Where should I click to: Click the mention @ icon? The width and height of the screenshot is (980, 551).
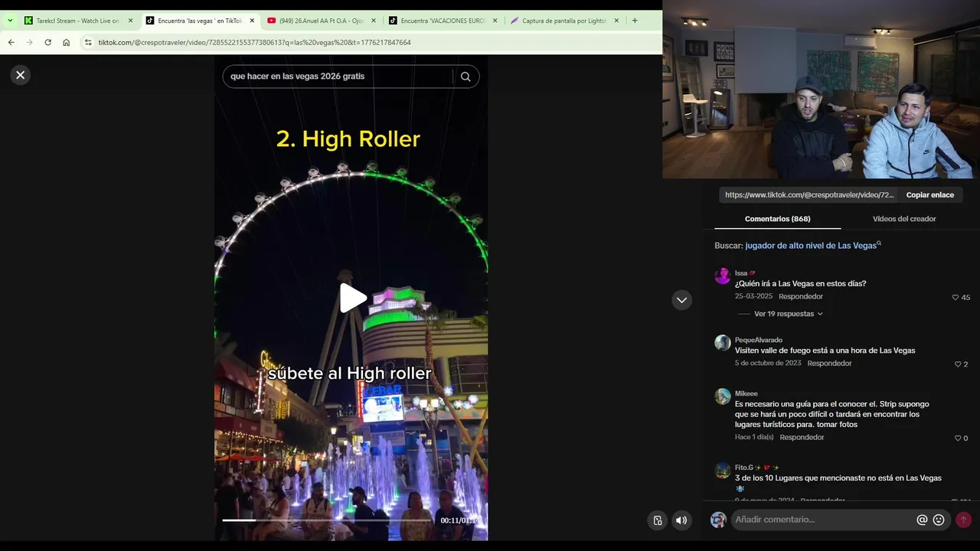click(x=922, y=520)
